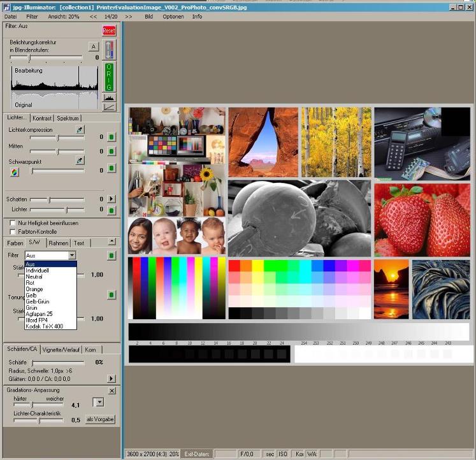Click the Lichterkompression eyedropper icon

pos(80,129)
